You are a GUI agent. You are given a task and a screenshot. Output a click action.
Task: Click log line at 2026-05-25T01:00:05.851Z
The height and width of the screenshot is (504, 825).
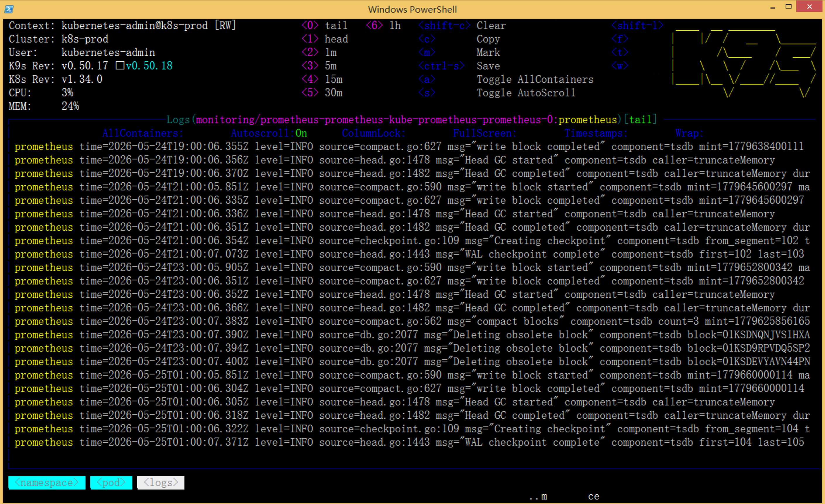click(x=412, y=375)
